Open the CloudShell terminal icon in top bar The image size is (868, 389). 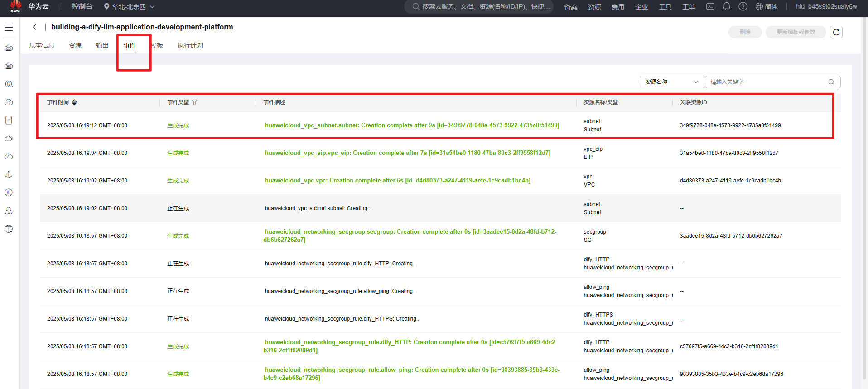tap(710, 6)
